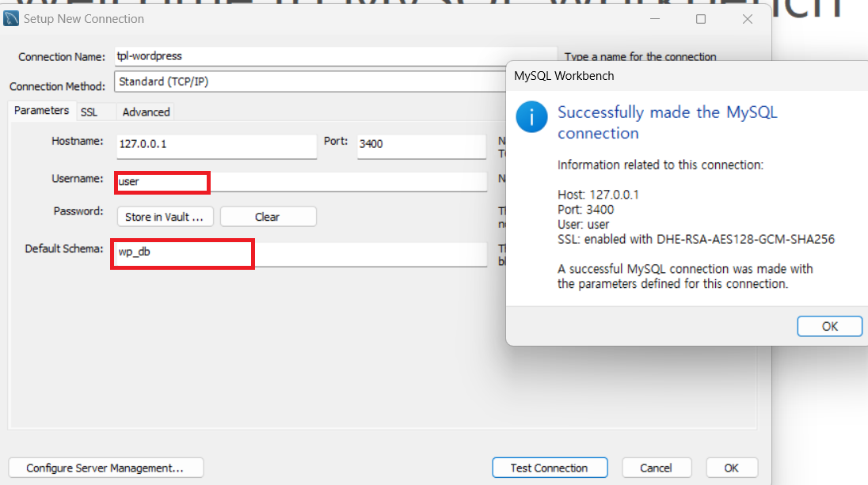Screen dimensions: 868x485
Task: Click the 'Setup New Connection' window title
Action: 84,19
